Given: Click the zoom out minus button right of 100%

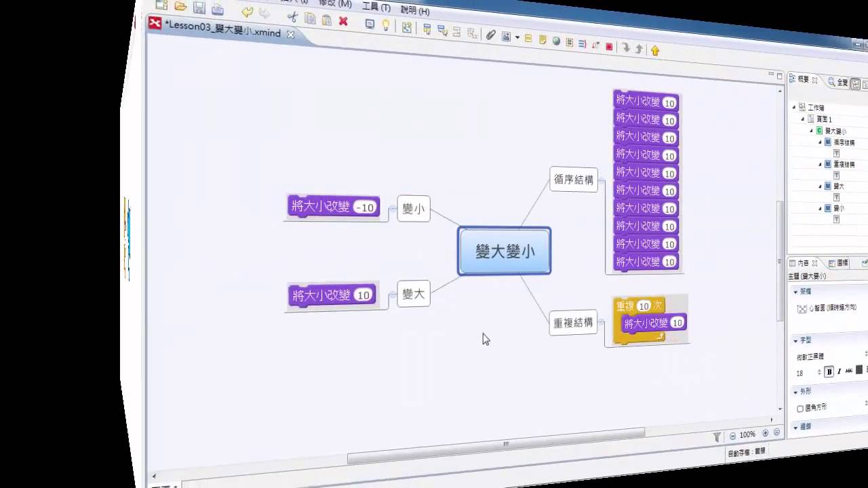Looking at the screenshot, I should (x=776, y=432).
